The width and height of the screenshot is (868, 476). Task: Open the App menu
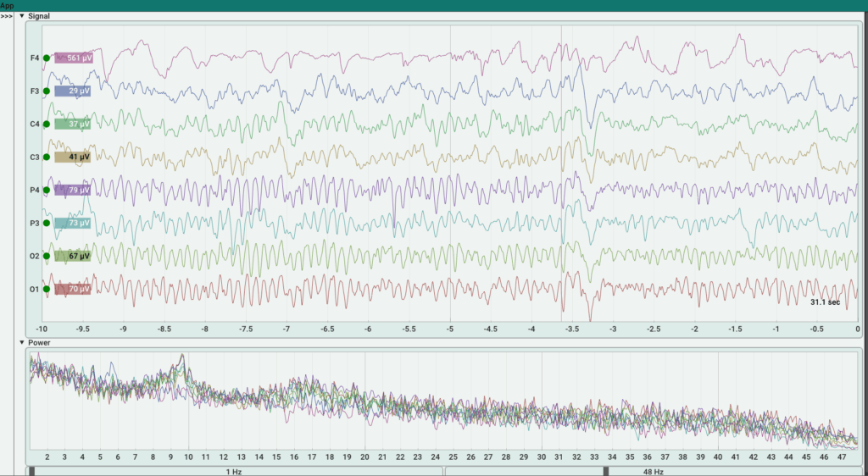click(7, 5)
